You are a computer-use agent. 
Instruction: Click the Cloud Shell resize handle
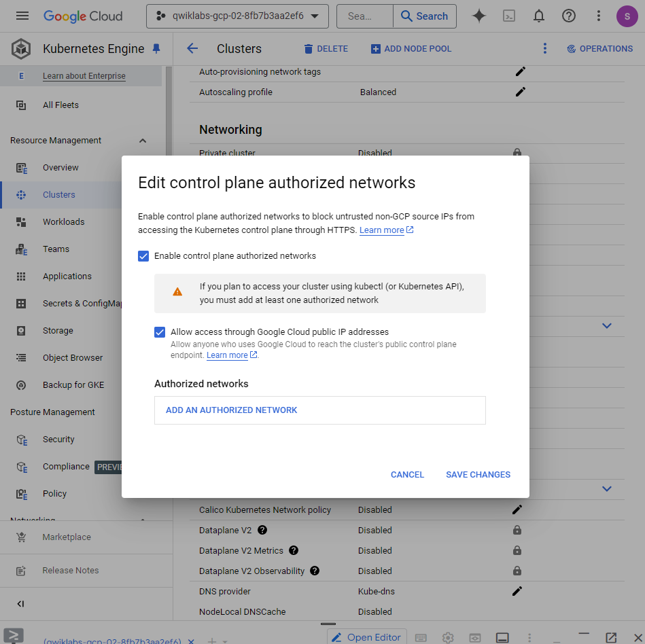328,624
